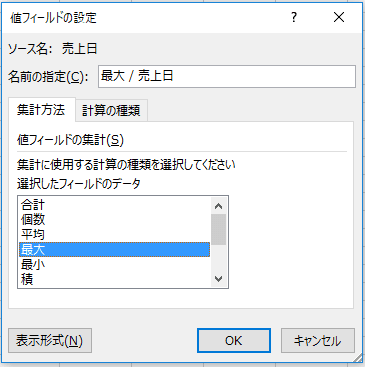Confirm with the OK button
This screenshot has width=365, height=367.
(234, 340)
